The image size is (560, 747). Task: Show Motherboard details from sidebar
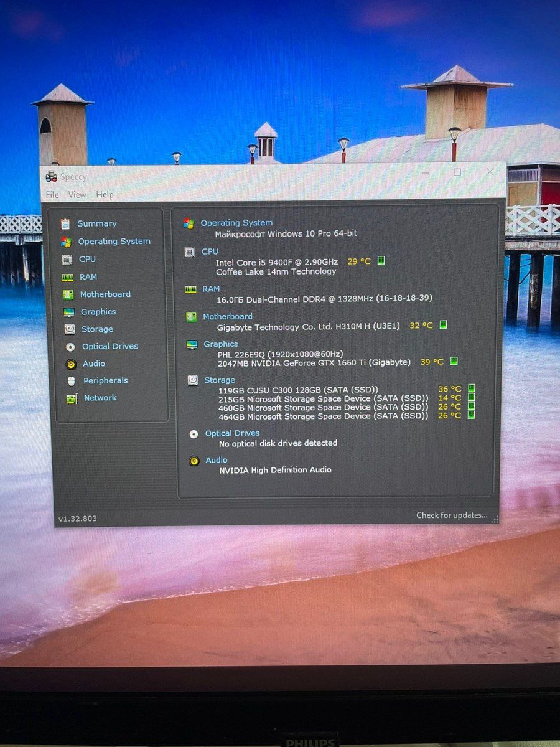pyautogui.click(x=105, y=294)
